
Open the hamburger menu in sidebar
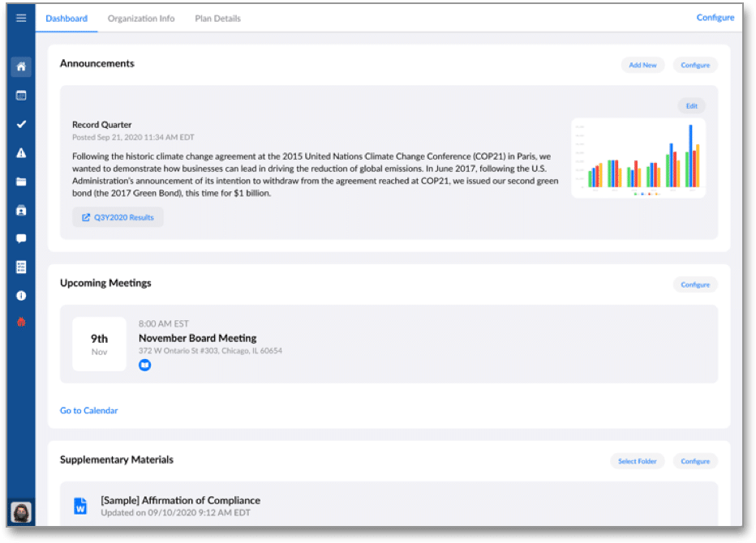coord(21,18)
